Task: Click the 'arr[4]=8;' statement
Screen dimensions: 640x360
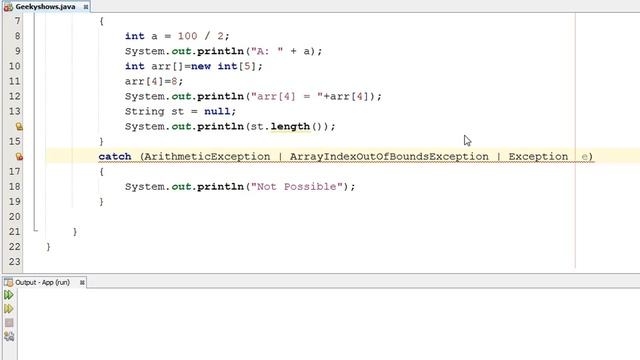Action: click(154, 81)
